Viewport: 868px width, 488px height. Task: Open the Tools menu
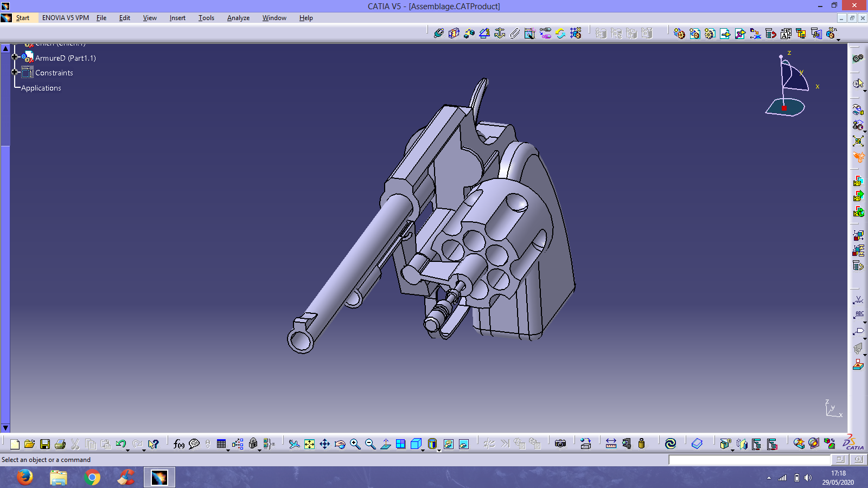click(x=206, y=18)
